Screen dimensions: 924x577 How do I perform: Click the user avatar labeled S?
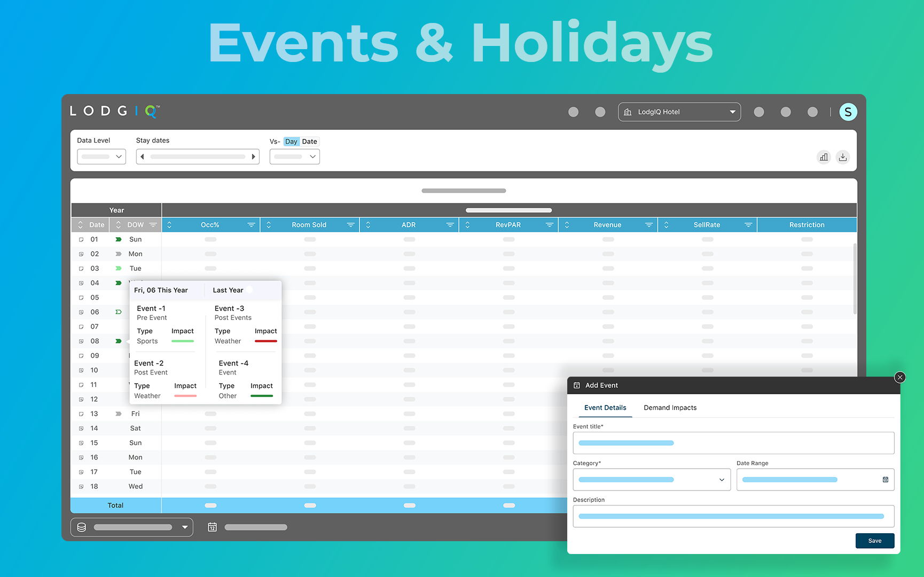tap(848, 112)
